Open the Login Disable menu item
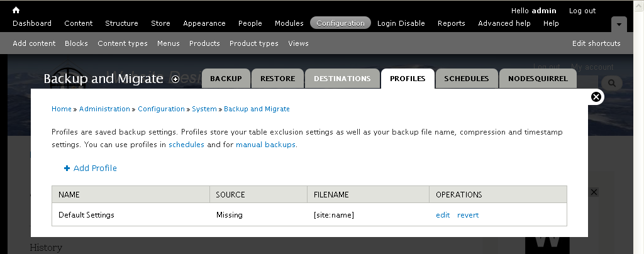 (401, 23)
